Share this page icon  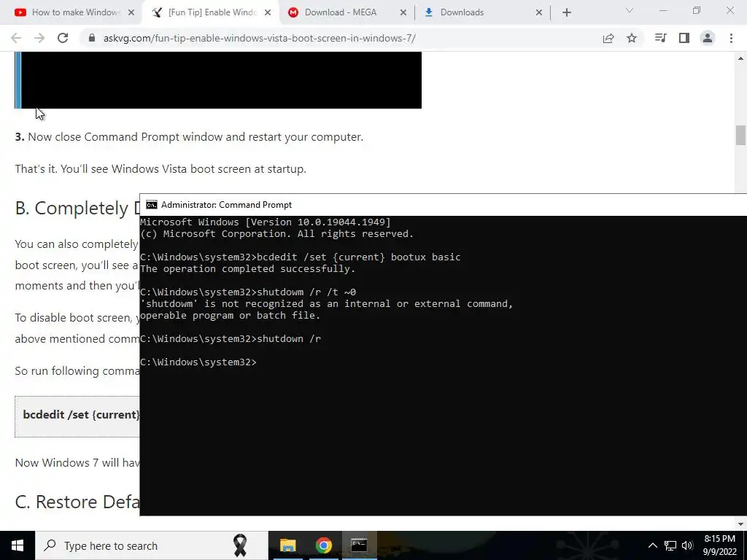[x=608, y=38]
